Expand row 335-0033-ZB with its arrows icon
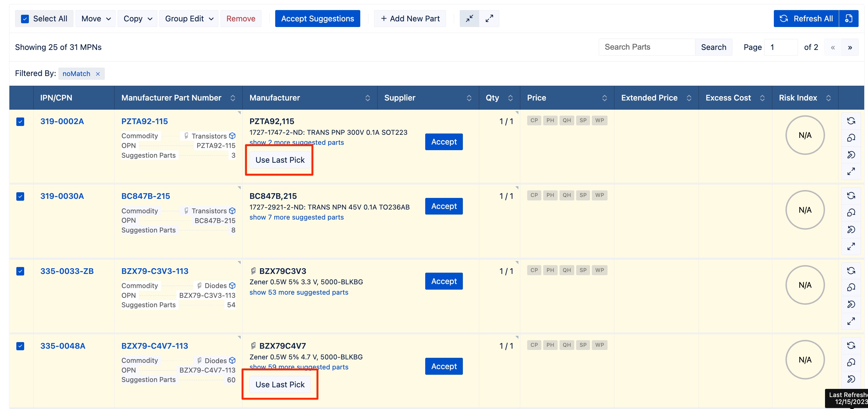868x409 pixels. pos(851,321)
